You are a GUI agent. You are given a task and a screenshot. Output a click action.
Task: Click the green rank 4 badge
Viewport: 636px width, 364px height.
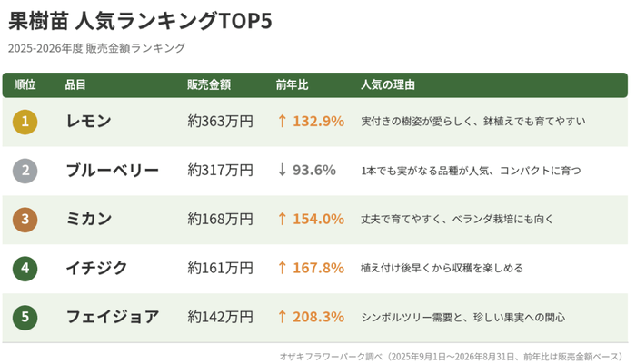point(25,269)
